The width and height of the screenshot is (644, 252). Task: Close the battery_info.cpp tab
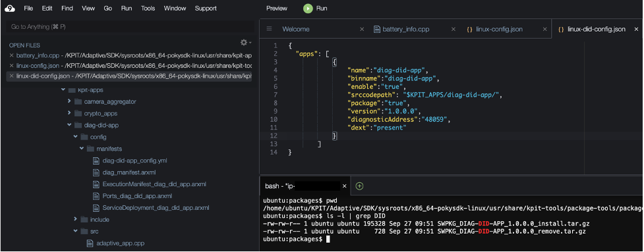pos(454,29)
